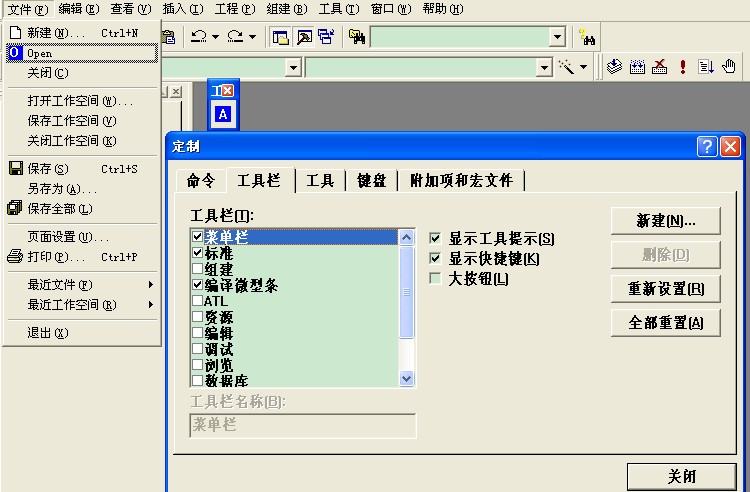
Task: Toggle 显示快捷键(K) checkbox
Action: point(435,258)
